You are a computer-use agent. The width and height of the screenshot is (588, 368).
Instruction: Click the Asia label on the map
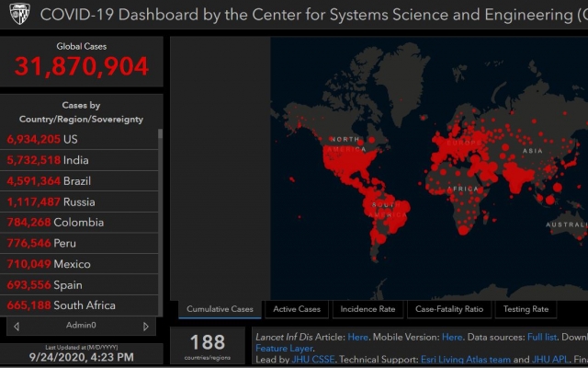tap(533, 151)
